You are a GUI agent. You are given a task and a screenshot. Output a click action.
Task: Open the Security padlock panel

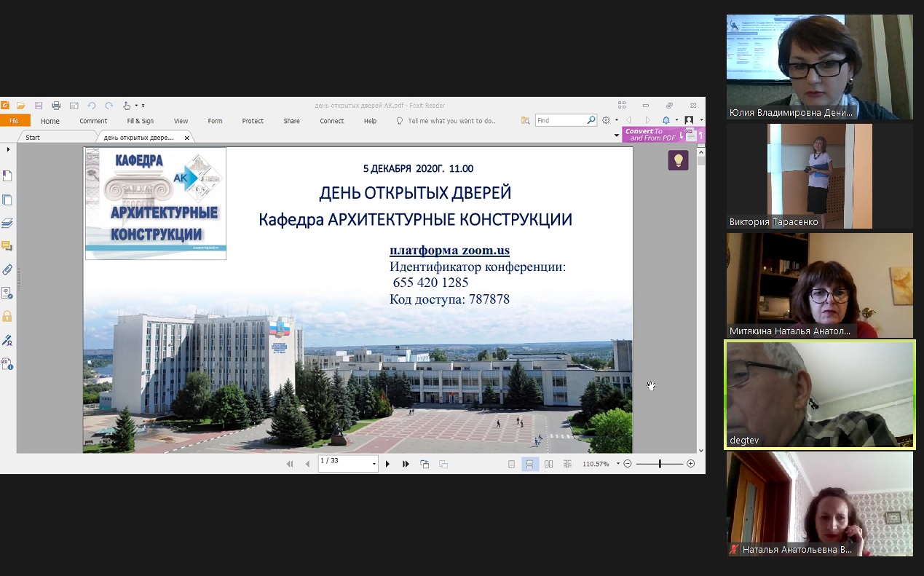[x=7, y=316]
